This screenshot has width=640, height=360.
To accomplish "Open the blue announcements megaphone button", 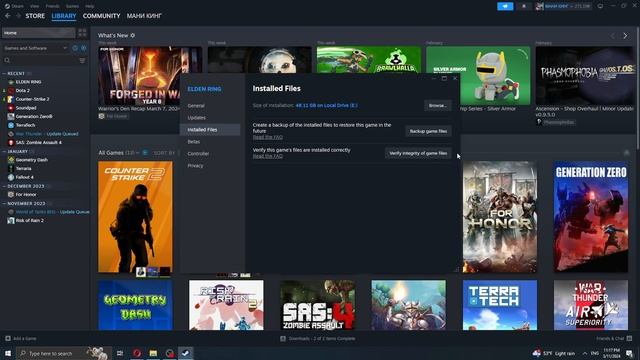I will [505, 6].
